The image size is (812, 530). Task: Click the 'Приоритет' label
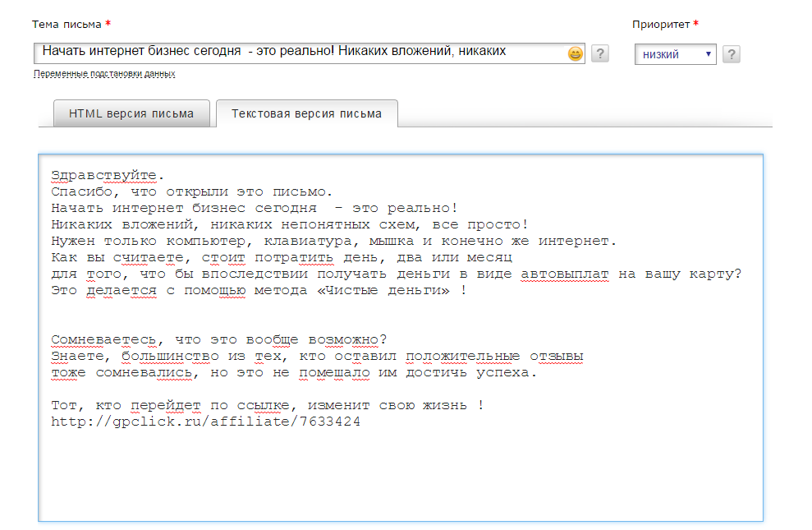click(x=661, y=25)
